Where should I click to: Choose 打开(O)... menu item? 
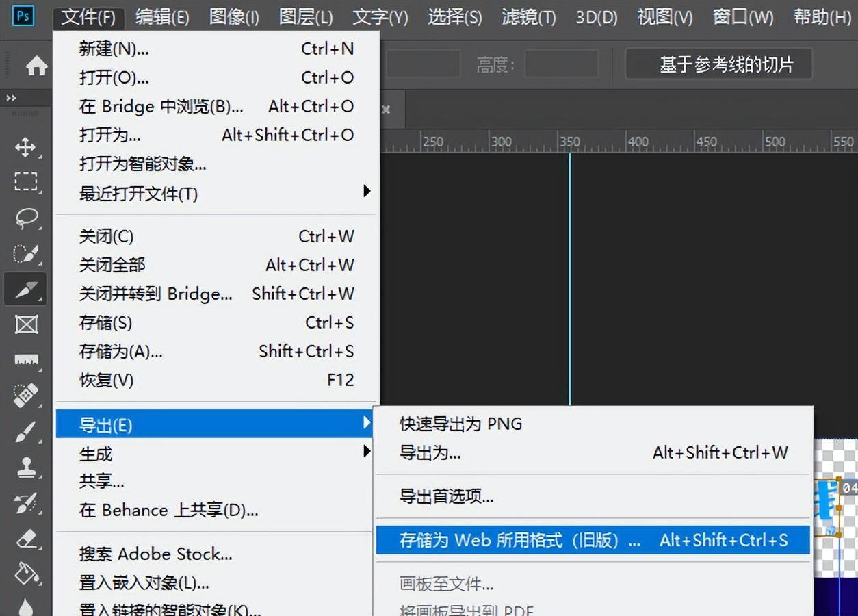(x=216, y=77)
